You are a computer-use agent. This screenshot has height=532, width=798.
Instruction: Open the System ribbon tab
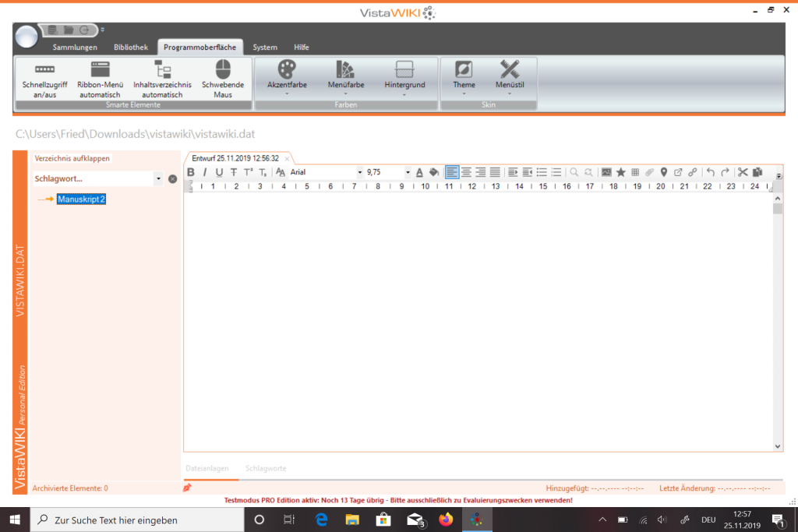[x=265, y=48]
